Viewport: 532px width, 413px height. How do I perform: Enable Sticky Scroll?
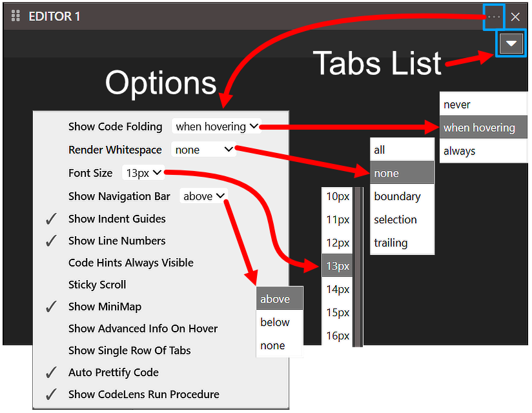pyautogui.click(x=97, y=285)
